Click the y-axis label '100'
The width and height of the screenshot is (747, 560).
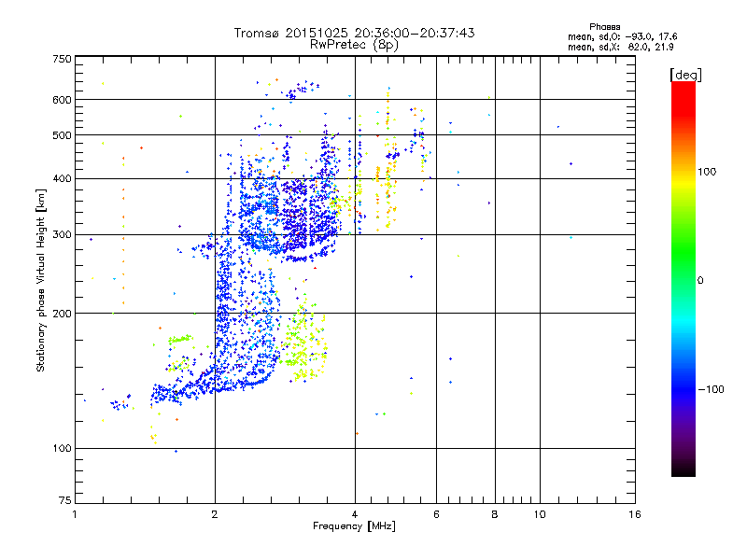[62, 449]
